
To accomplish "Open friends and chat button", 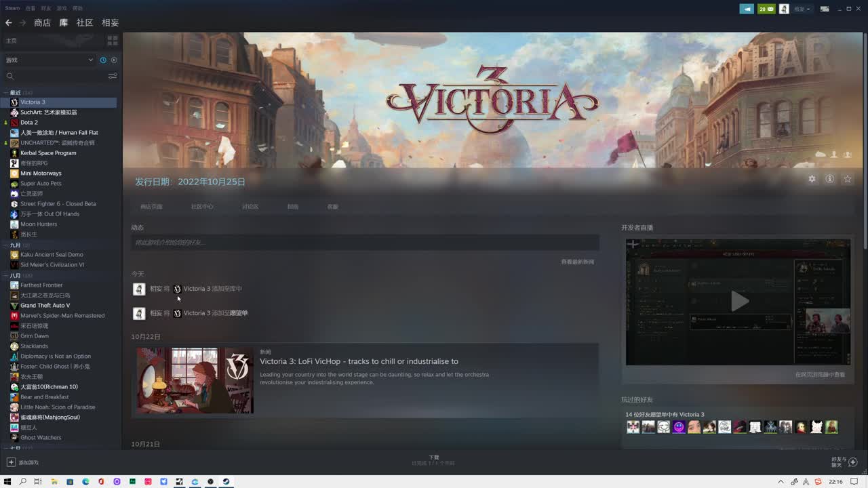I will coord(845,462).
